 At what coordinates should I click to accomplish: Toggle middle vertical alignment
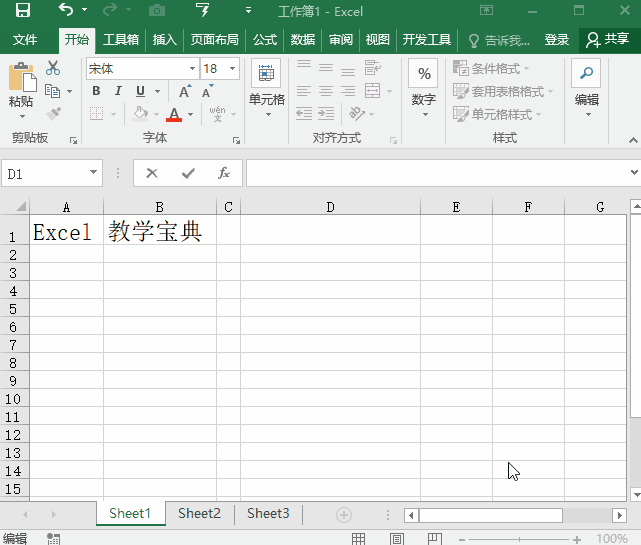(326, 67)
